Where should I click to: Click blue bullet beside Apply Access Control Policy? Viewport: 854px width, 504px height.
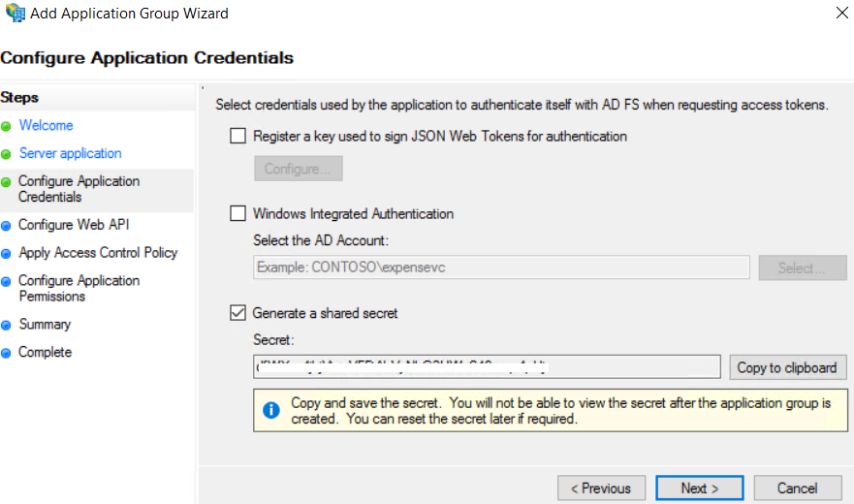pyautogui.click(x=6, y=254)
